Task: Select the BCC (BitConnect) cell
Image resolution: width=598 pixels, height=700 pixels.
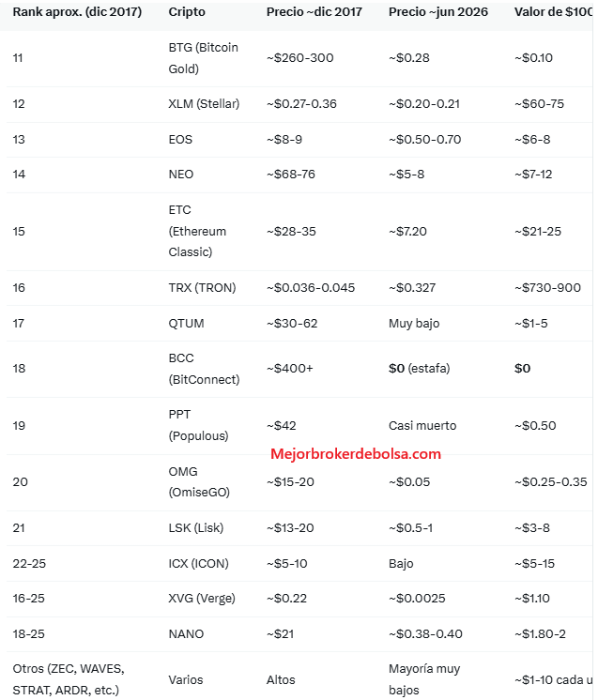Action: 204,369
